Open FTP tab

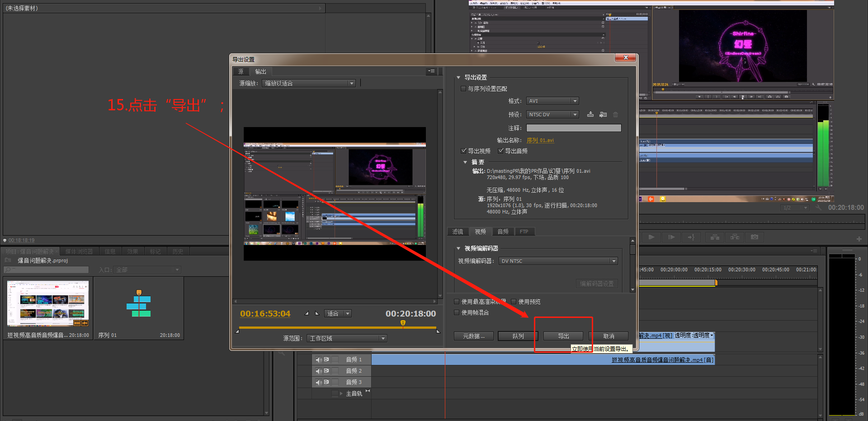(524, 232)
